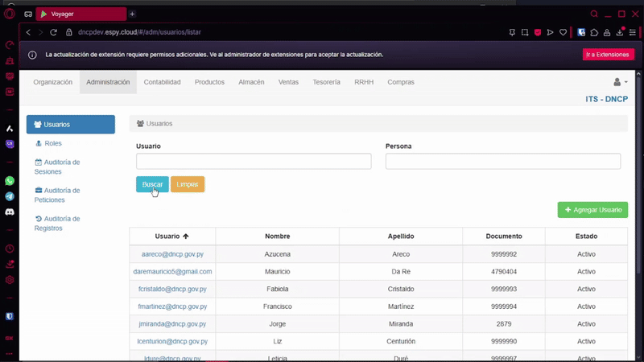Click the Ir a Extensiones button
Viewport: 644px width, 362px height.
click(x=608, y=55)
